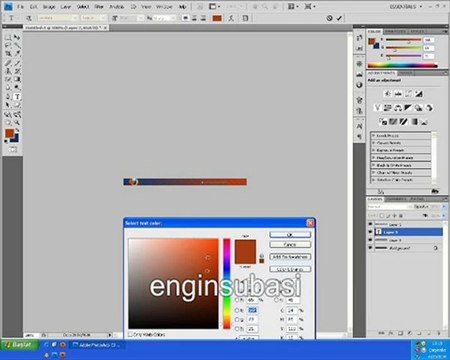Expand the Curves Presets list
The height and width of the screenshot is (360, 450).
373,143
